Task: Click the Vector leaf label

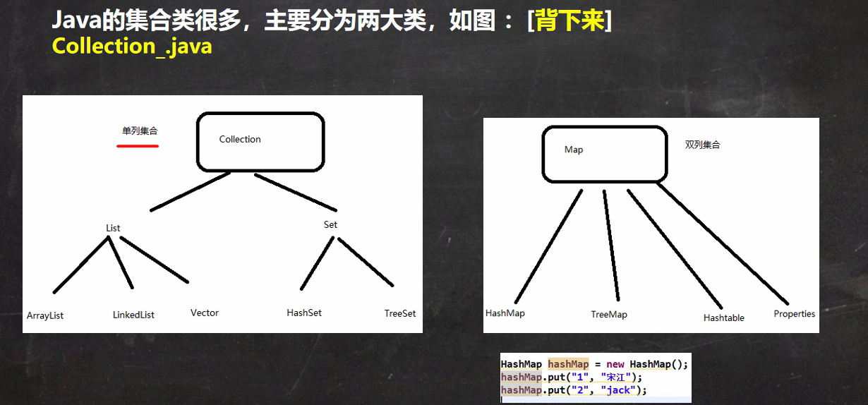Action: pos(205,313)
